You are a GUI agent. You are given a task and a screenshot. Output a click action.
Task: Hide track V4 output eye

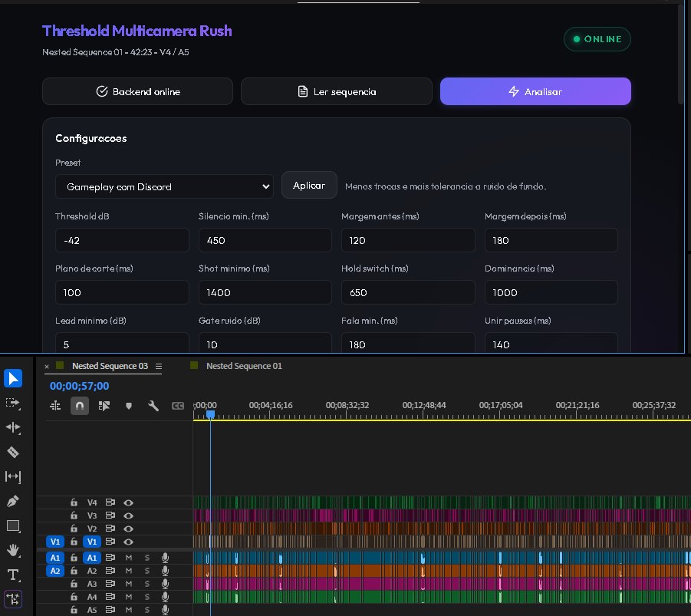[128, 502]
